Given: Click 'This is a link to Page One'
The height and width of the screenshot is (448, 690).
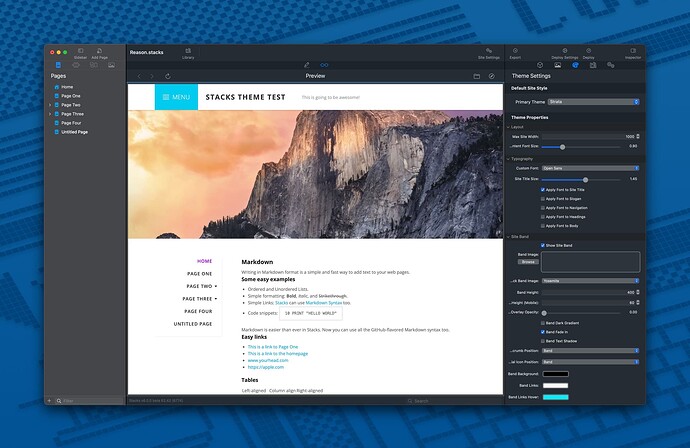Looking at the screenshot, I should click(273, 347).
